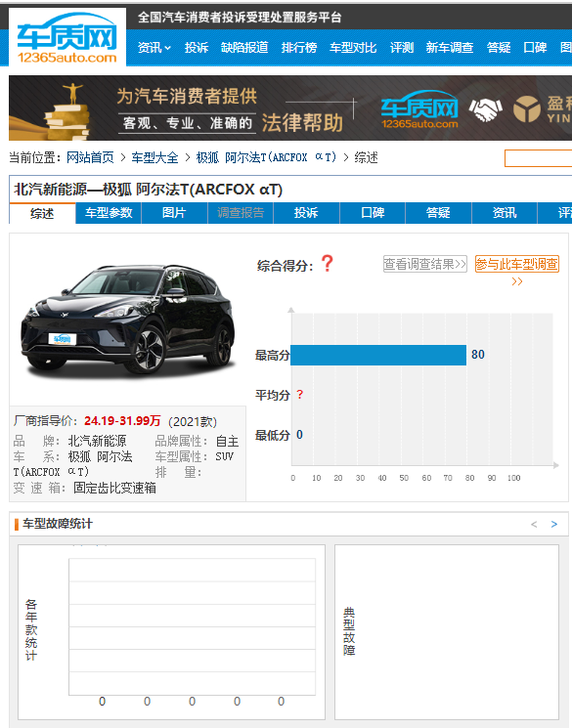
Task: Open 缺陷报道 in the top navigation
Action: [244, 47]
